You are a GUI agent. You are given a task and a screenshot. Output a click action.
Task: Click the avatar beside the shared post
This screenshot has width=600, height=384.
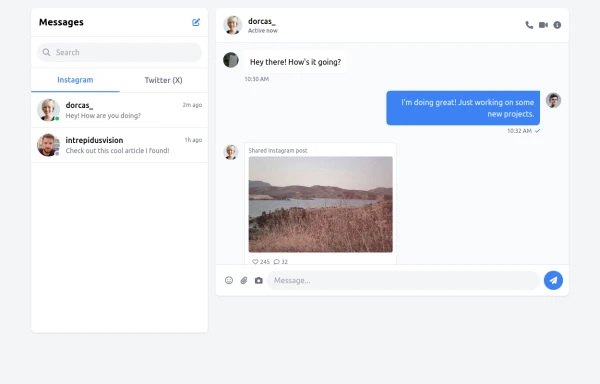pos(231,152)
